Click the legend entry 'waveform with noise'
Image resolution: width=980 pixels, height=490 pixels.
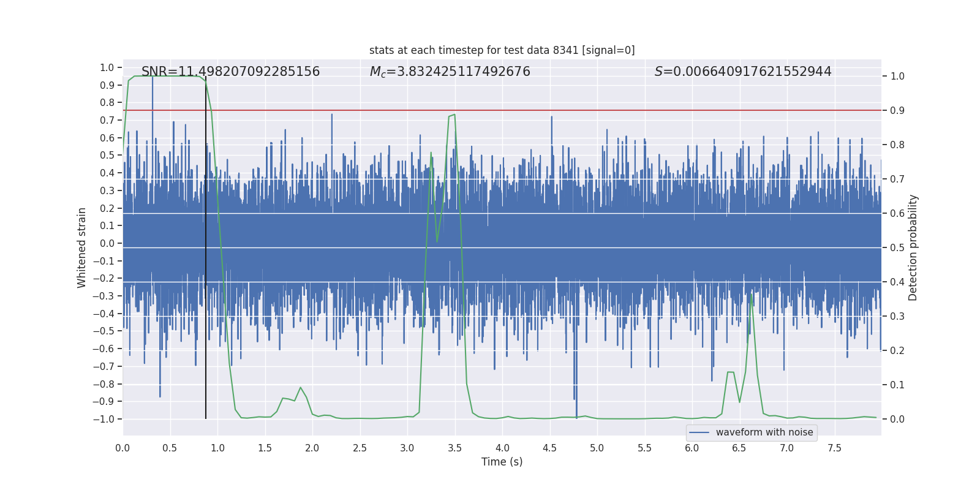[x=764, y=432]
